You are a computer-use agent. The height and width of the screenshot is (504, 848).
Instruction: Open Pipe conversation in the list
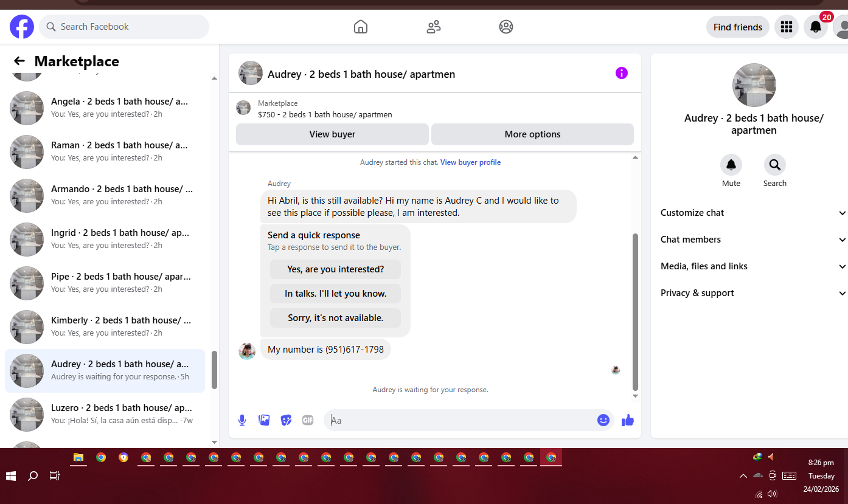coord(105,283)
